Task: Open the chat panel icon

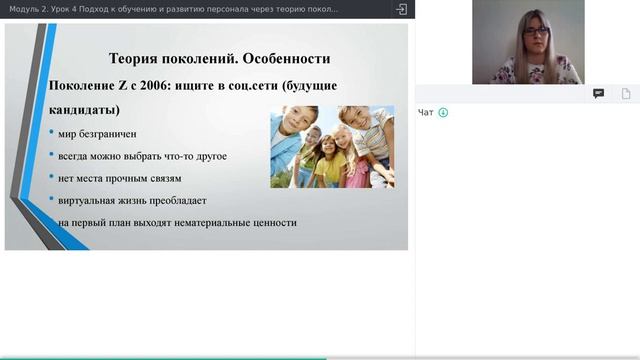Action: point(598,94)
